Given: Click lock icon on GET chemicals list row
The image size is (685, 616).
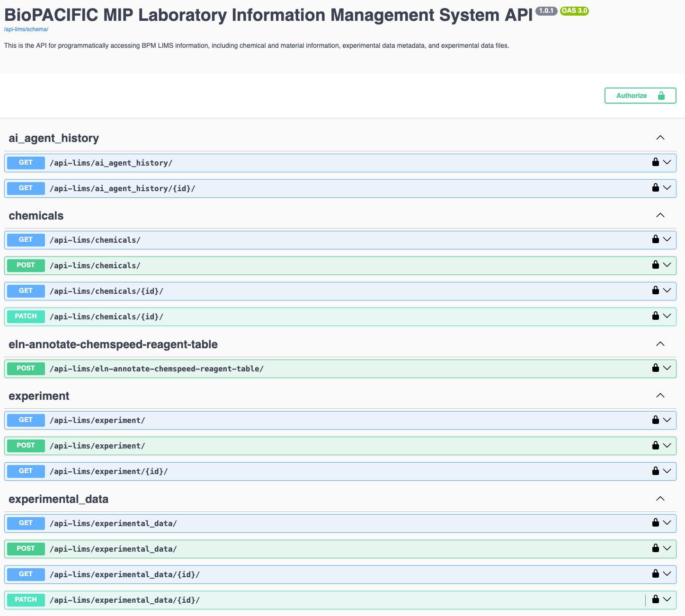Looking at the screenshot, I should click(x=655, y=239).
